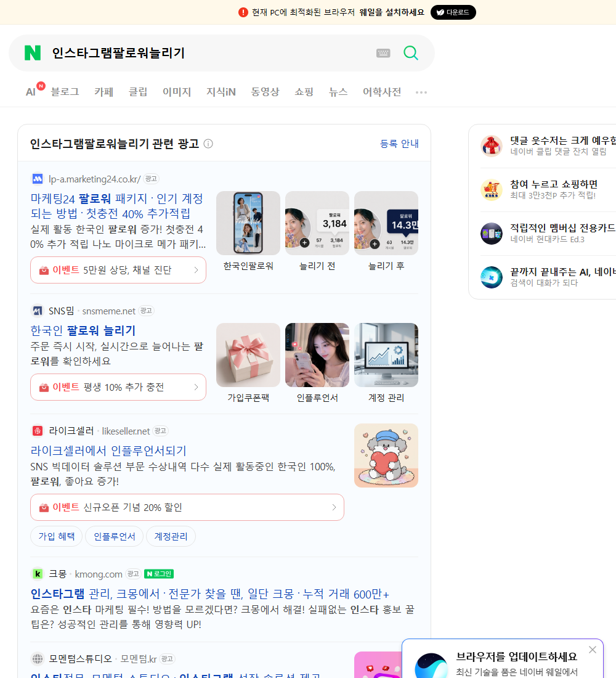Viewport: 616px width, 678px height.
Task: Switch to the 카페 tab
Action: (x=103, y=92)
